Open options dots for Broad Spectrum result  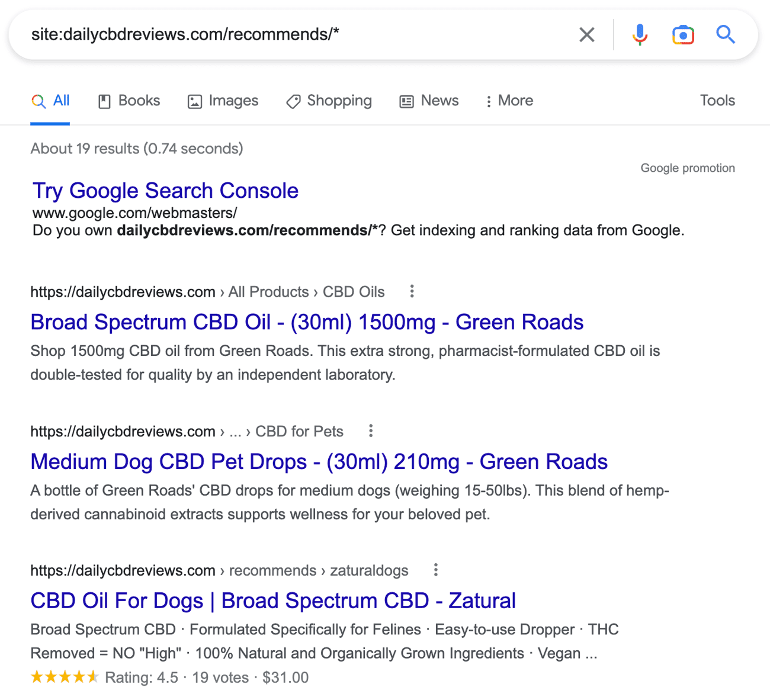412,291
